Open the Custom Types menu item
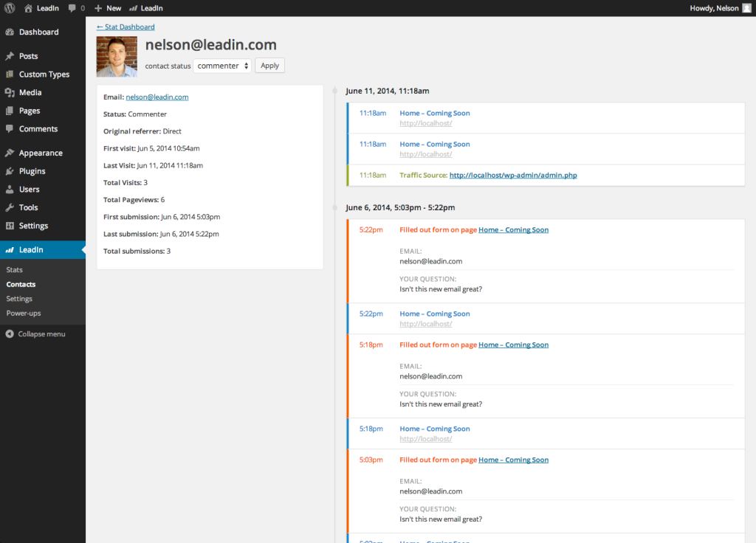 coord(43,75)
